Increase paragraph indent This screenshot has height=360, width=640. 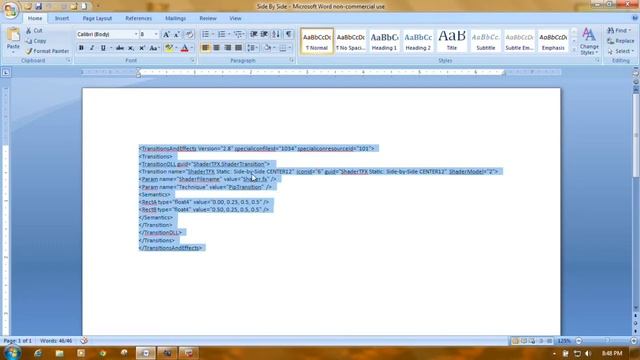coord(264,34)
